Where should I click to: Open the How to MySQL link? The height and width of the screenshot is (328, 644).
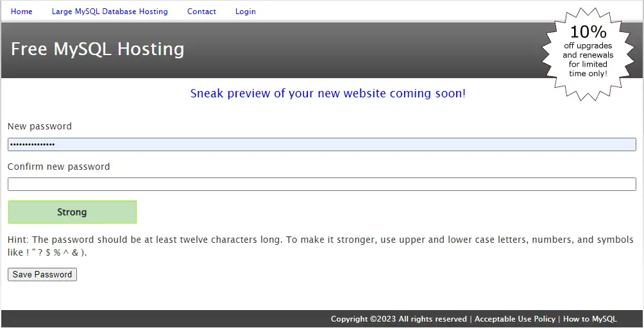click(x=589, y=319)
